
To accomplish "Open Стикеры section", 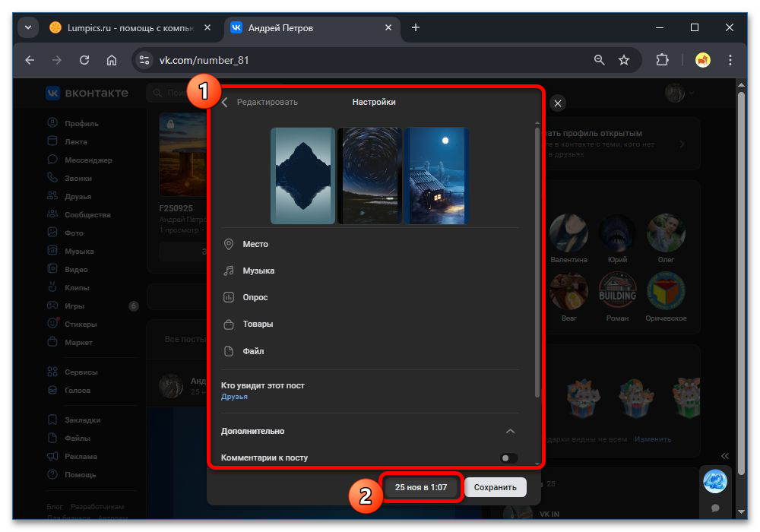I will point(72,325).
